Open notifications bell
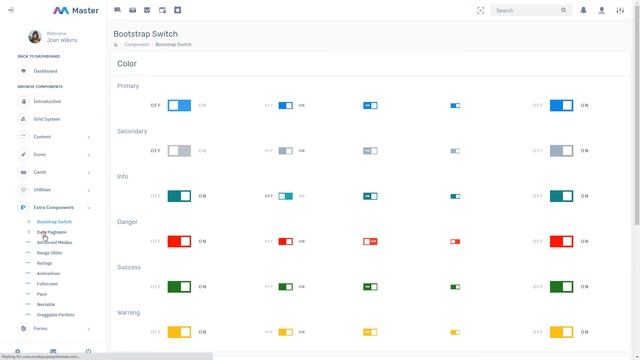The width and height of the screenshot is (640, 360). pyautogui.click(x=584, y=11)
